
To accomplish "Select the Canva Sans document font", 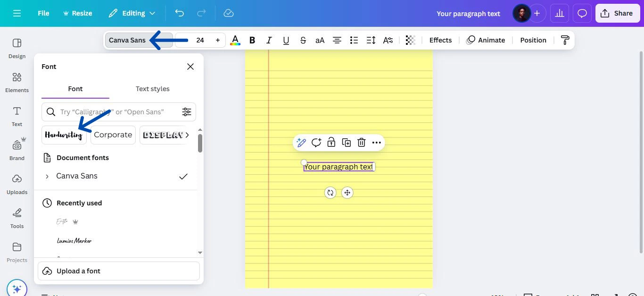I will (x=116, y=176).
